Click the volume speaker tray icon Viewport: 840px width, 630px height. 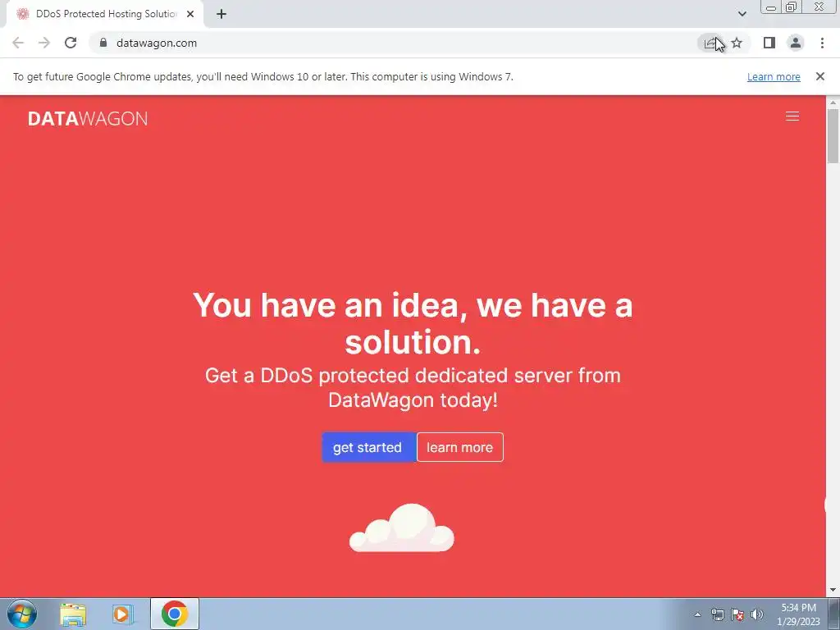[x=757, y=614]
